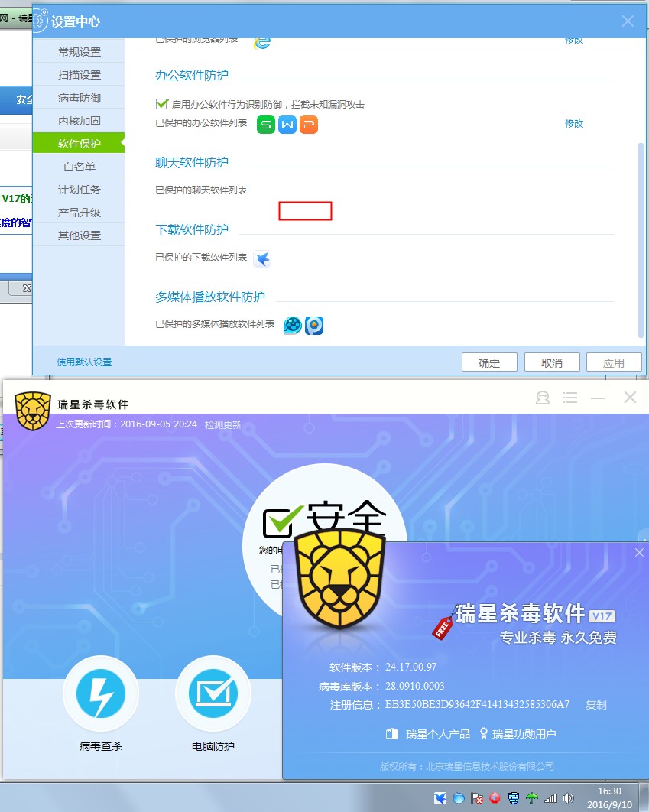Open 内核加固 settings section
The width and height of the screenshot is (649, 812).
[x=80, y=120]
